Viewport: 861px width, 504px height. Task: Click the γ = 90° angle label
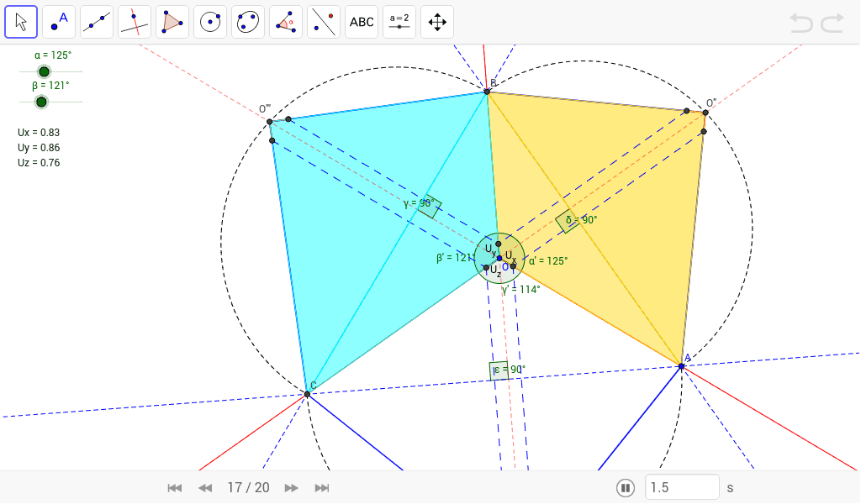[419, 203]
